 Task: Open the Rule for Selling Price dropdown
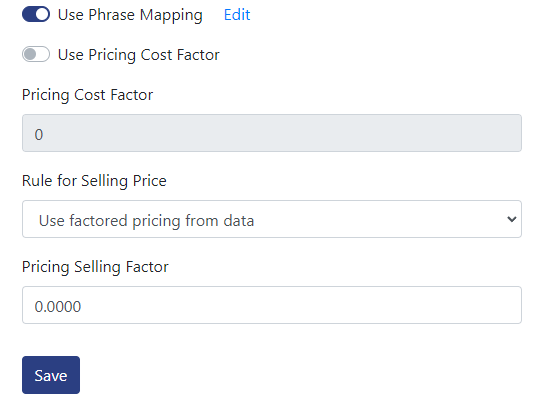coord(272,219)
